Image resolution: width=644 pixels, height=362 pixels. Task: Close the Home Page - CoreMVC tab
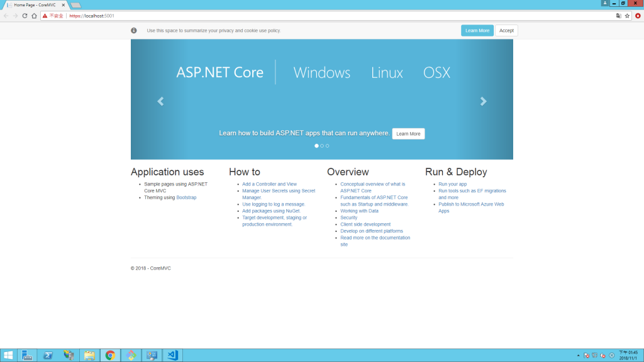pos(64,5)
